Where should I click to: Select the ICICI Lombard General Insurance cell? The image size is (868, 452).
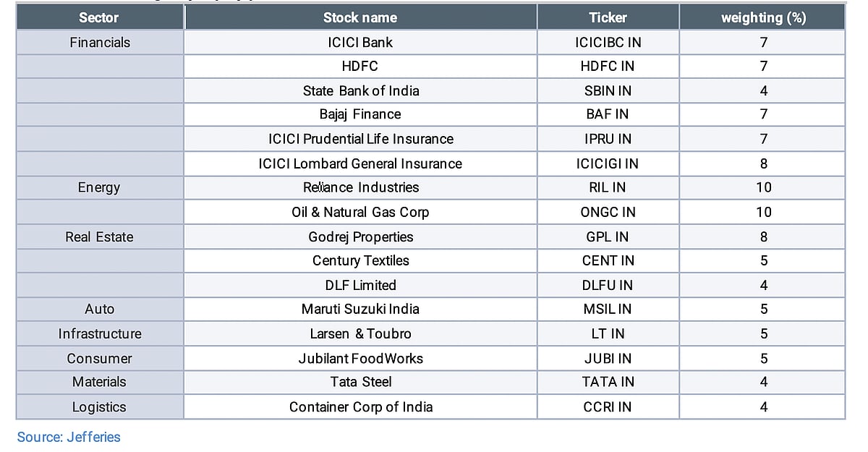click(x=360, y=163)
